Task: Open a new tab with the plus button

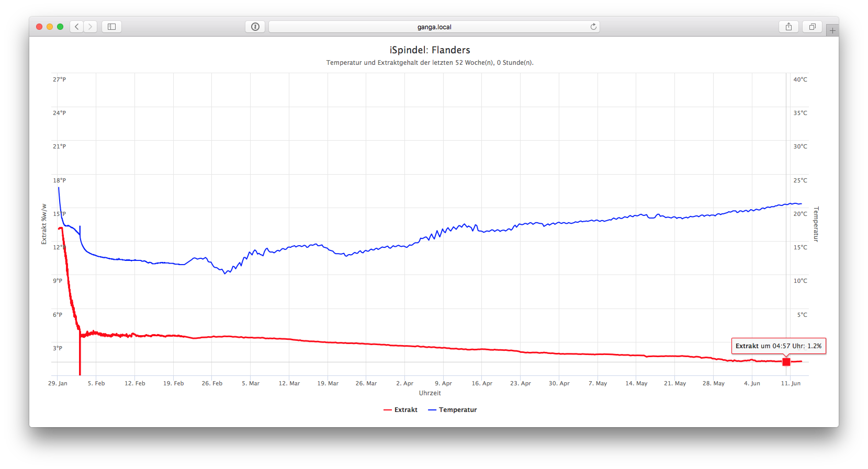Action: pos(832,30)
